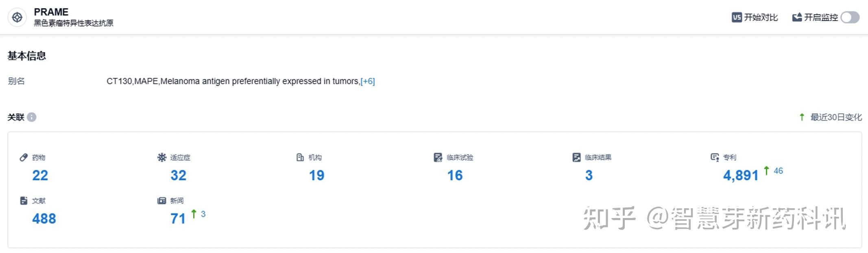
Task: Click the info icon beside 关联
Action: [32, 117]
